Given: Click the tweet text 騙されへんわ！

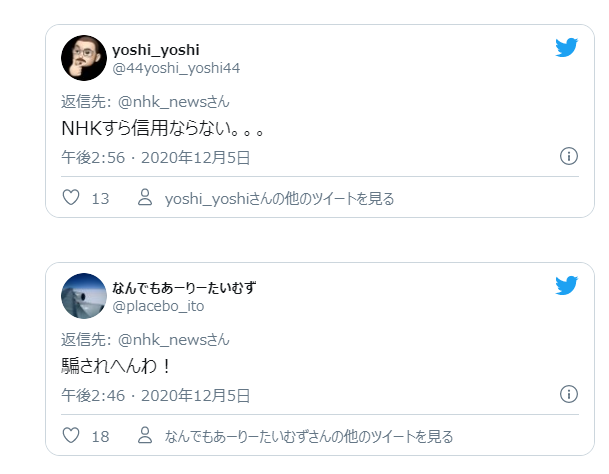Looking at the screenshot, I should (x=116, y=366).
